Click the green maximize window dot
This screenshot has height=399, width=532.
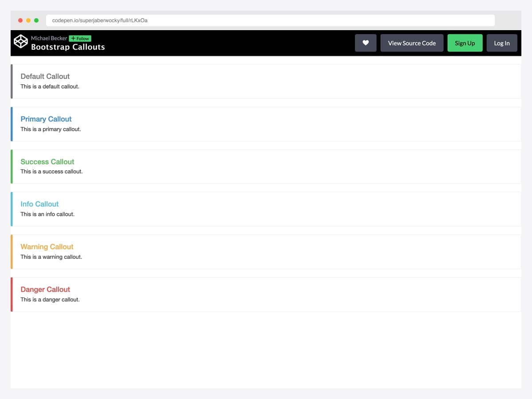click(36, 20)
